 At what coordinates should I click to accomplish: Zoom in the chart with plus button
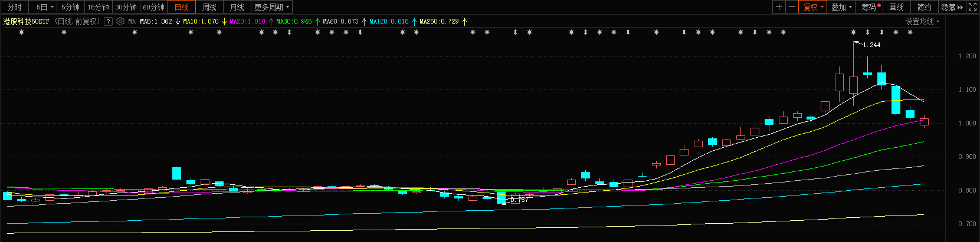click(x=779, y=7)
